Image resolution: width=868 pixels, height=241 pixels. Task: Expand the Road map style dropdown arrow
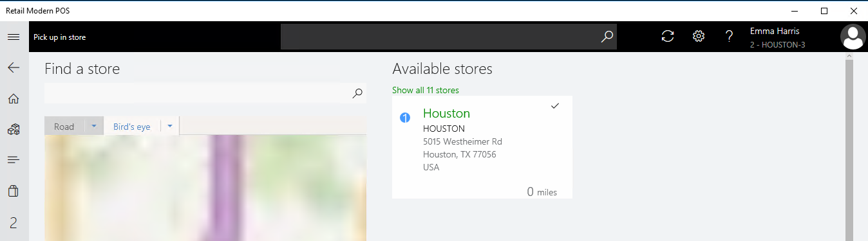[94, 127]
